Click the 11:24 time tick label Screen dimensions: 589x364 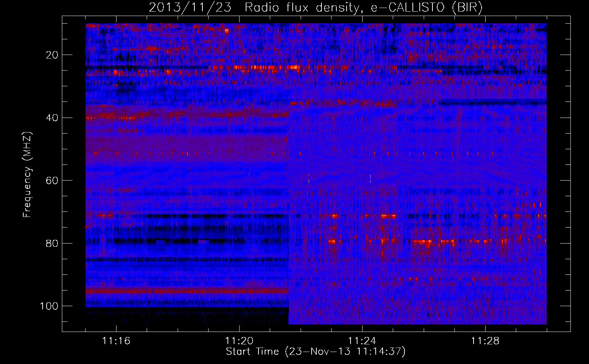click(x=362, y=341)
